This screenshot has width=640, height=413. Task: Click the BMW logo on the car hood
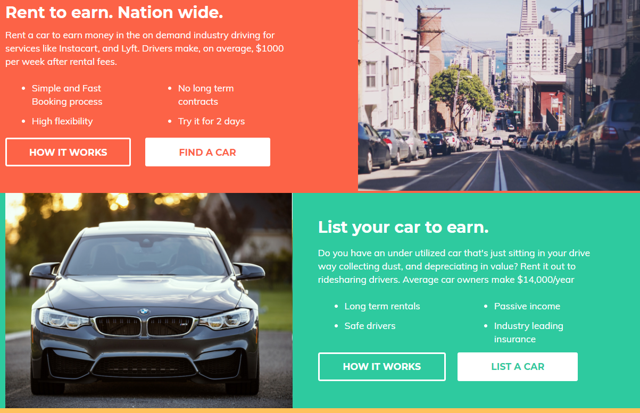coord(143,311)
